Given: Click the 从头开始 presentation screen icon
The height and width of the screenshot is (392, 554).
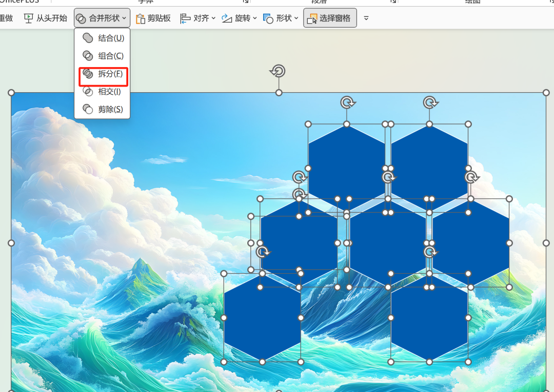Looking at the screenshot, I should (x=29, y=18).
